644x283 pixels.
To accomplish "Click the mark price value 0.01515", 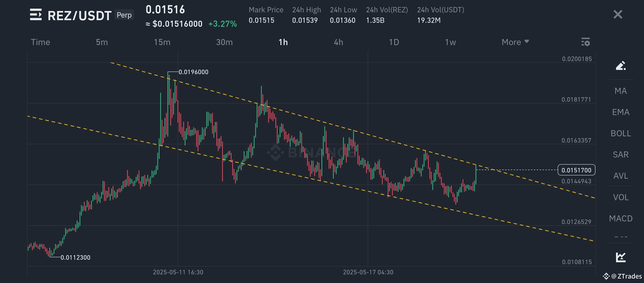I will tap(262, 20).
